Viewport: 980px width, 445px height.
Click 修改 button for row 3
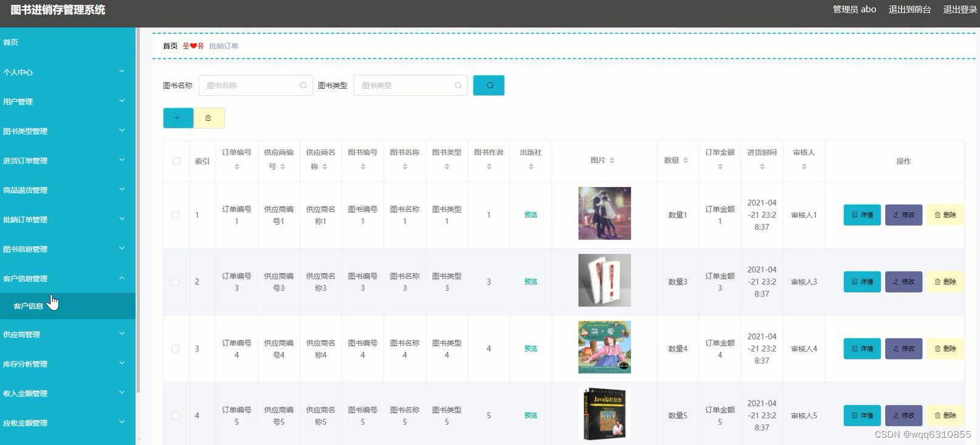[903, 348]
